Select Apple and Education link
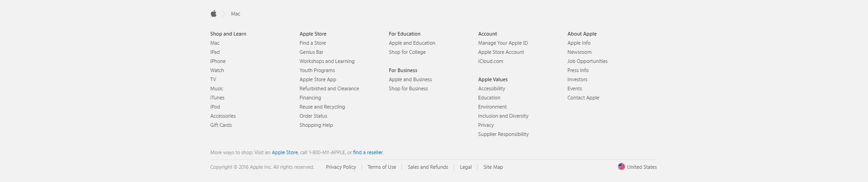 tap(412, 43)
